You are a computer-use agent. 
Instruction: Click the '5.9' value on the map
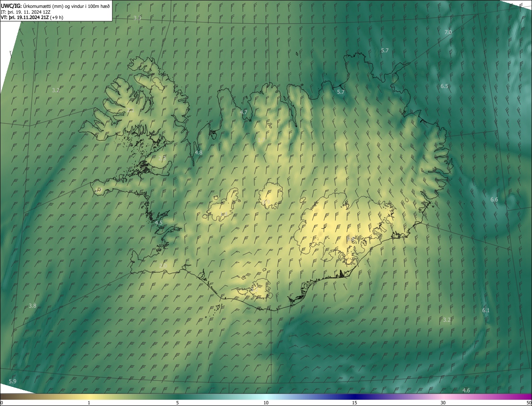(x=12, y=381)
